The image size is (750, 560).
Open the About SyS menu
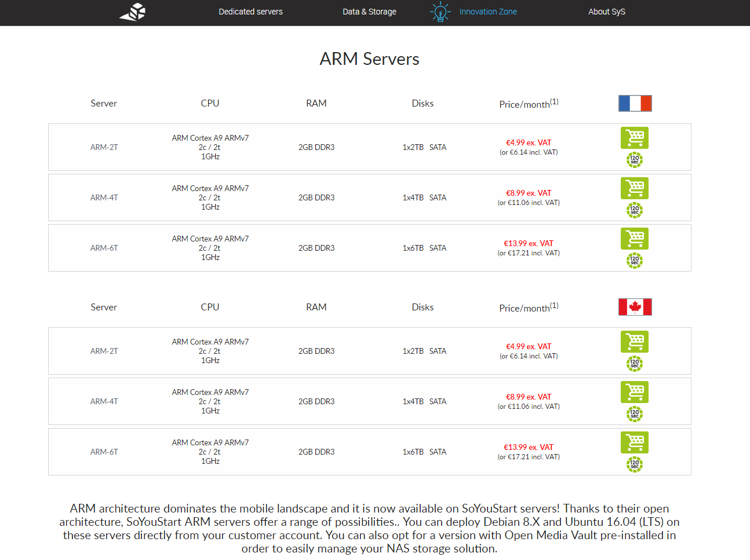(x=606, y=12)
